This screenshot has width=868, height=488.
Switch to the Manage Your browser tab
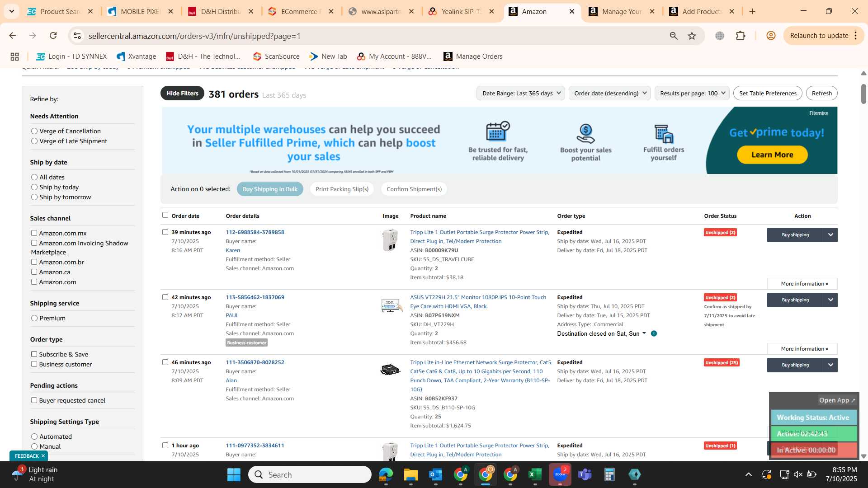click(622, 11)
